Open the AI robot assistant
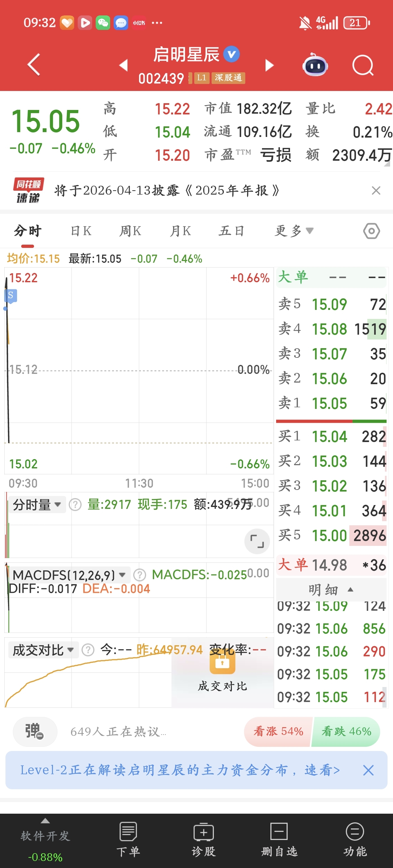The width and height of the screenshot is (393, 868). (x=315, y=65)
